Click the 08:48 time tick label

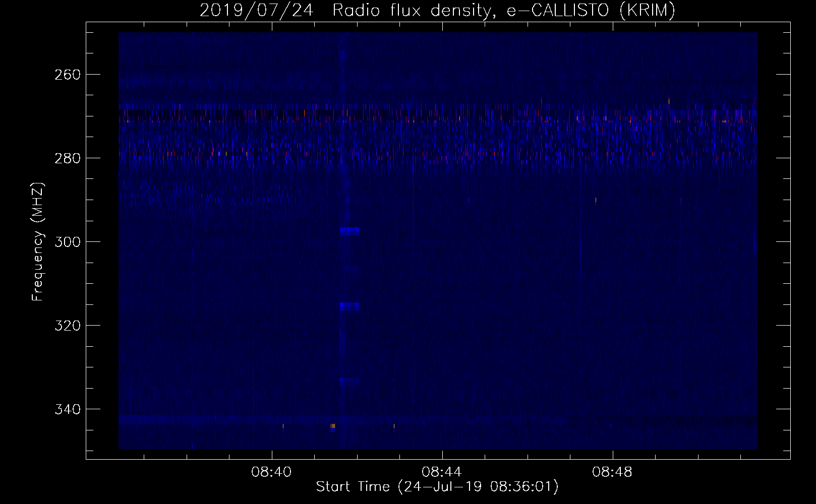[612, 472]
